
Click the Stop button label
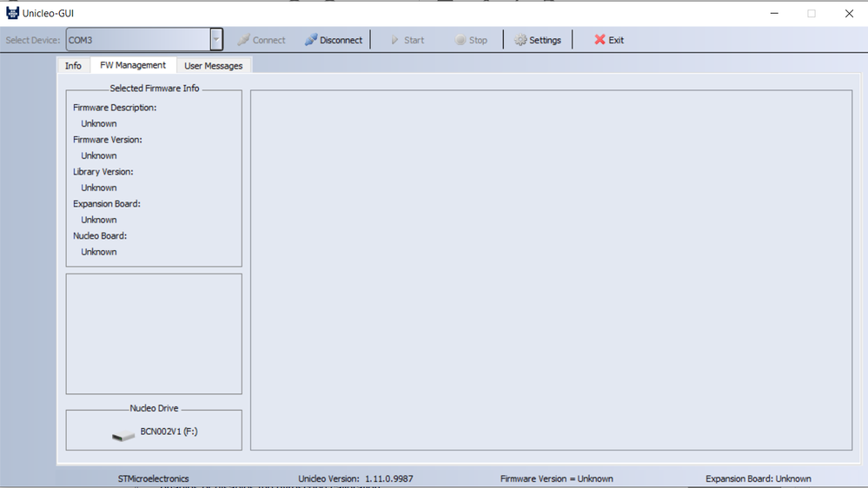[478, 40]
